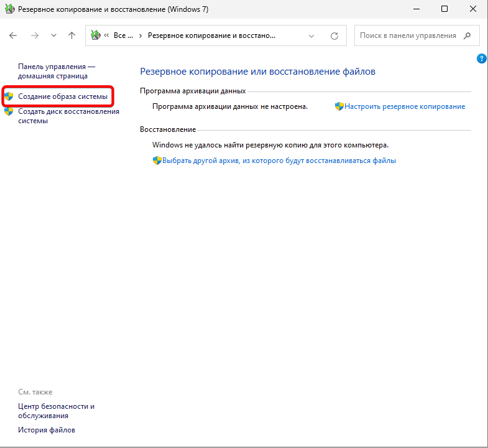The width and height of the screenshot is (488, 448).
Task: Click shield icon next to Настроить резервное копирование
Action: coord(339,106)
